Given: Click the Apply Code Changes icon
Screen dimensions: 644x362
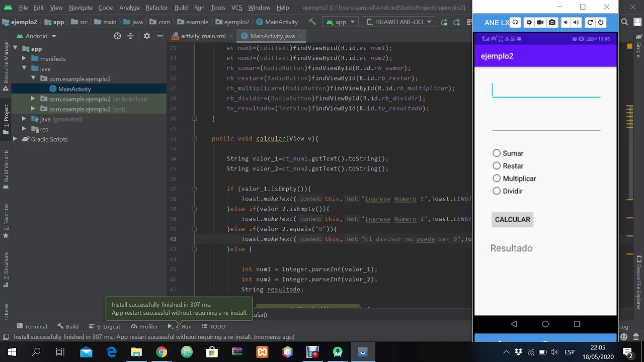Looking at the screenshot, I should point(456,22).
